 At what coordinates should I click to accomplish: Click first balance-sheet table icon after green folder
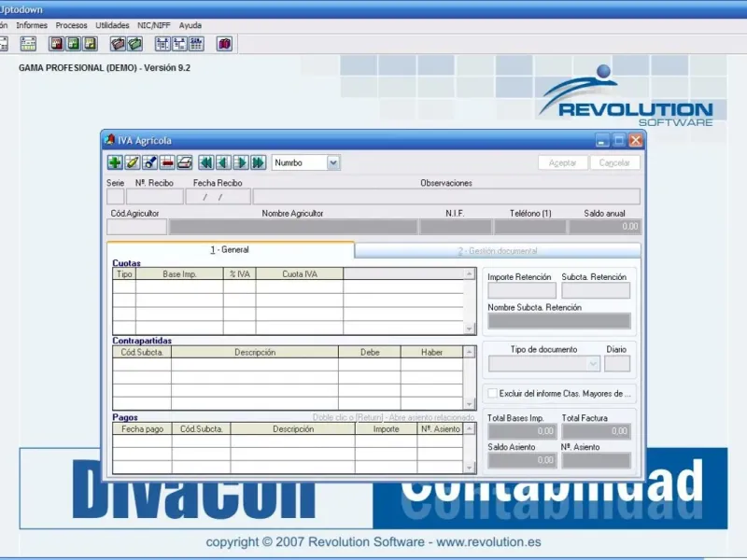click(162, 44)
